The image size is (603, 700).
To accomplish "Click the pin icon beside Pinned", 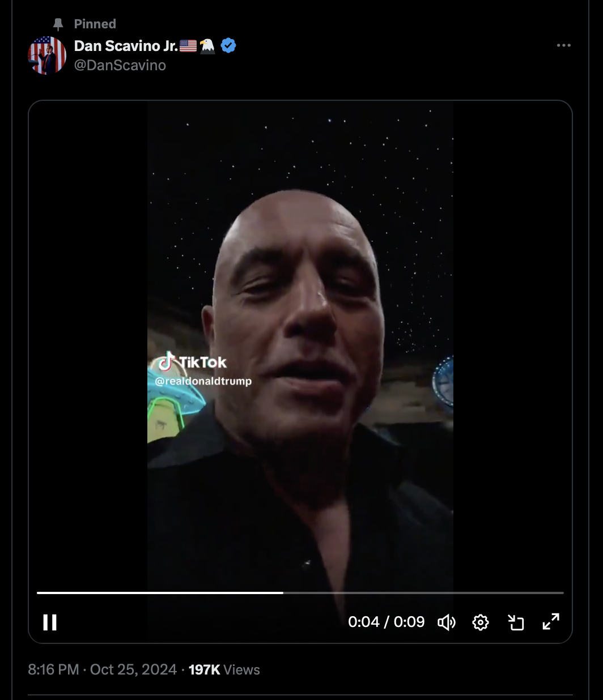I will coord(58,24).
